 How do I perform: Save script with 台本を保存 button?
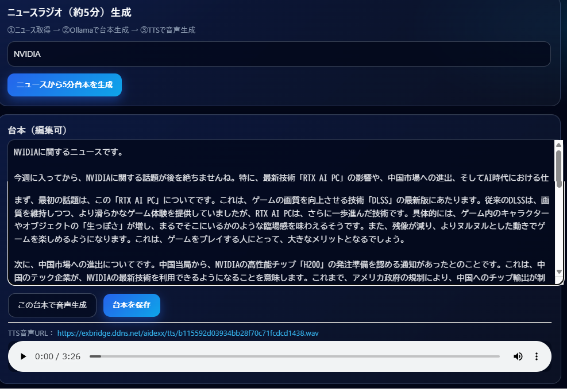click(132, 305)
